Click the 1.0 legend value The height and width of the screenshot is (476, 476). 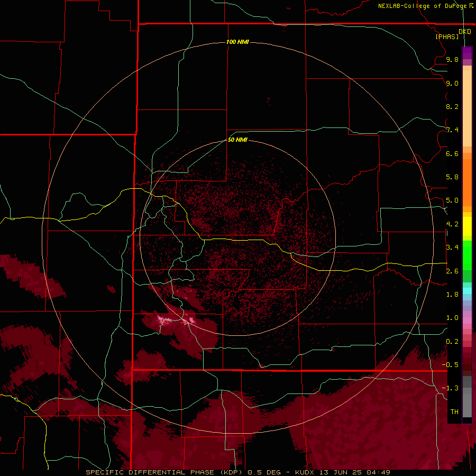(x=452, y=318)
